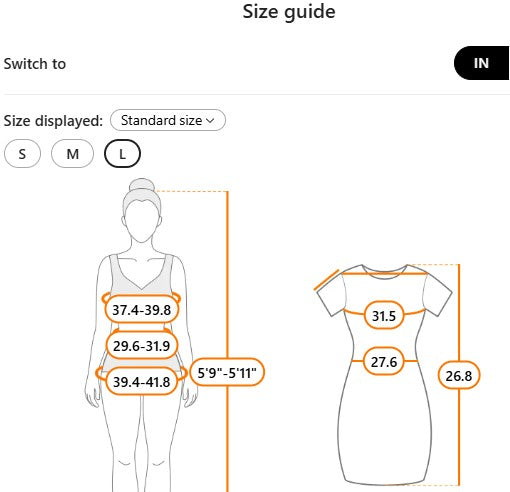Click the height 5'9"-5'11" label
The width and height of the screenshot is (510, 492).
pyautogui.click(x=227, y=372)
